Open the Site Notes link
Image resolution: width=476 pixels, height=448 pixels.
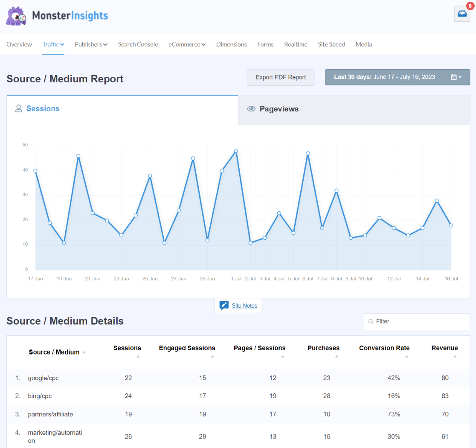245,305
